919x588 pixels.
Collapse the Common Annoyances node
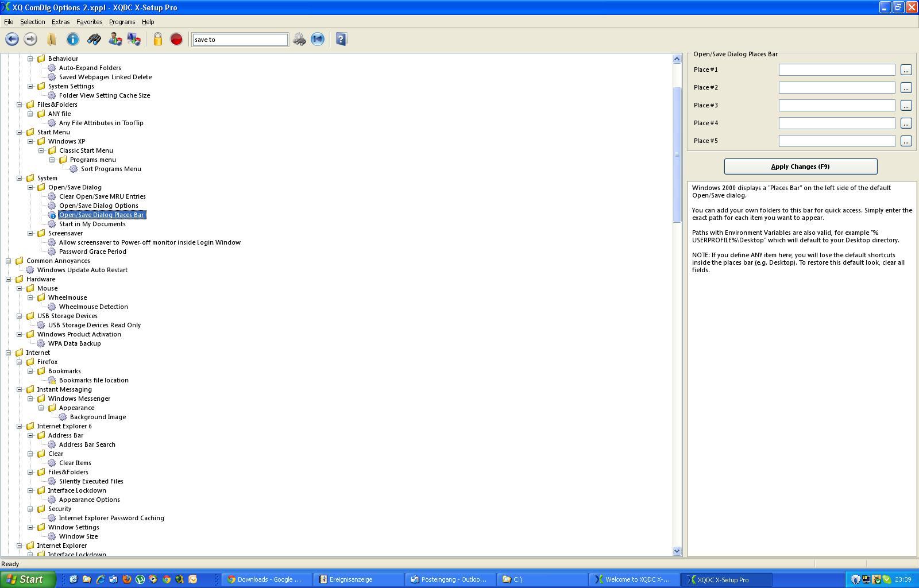pyautogui.click(x=9, y=261)
